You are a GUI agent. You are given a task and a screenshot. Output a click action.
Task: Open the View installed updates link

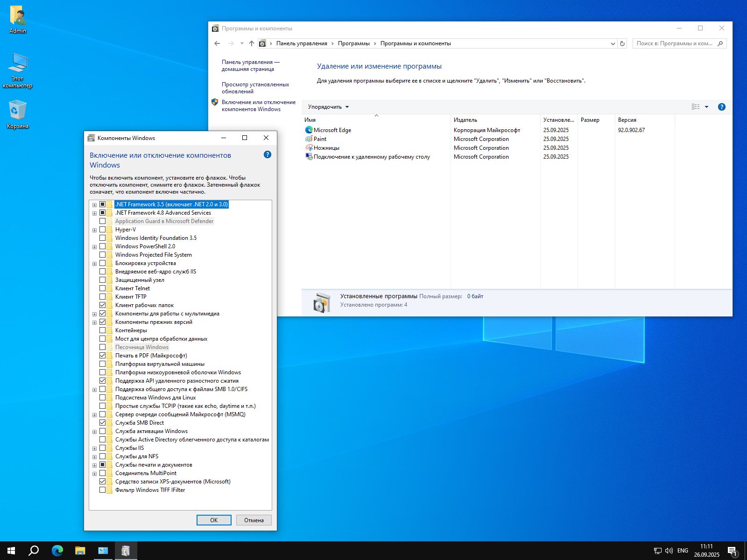(x=255, y=88)
